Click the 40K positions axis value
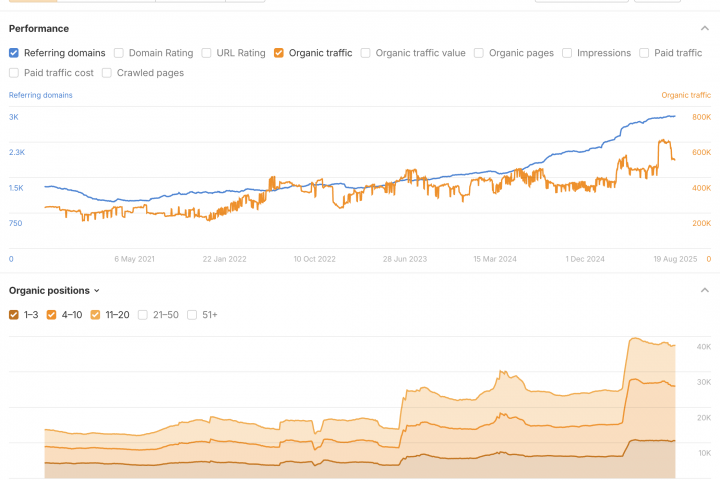This screenshot has height=480, width=720. [x=704, y=347]
